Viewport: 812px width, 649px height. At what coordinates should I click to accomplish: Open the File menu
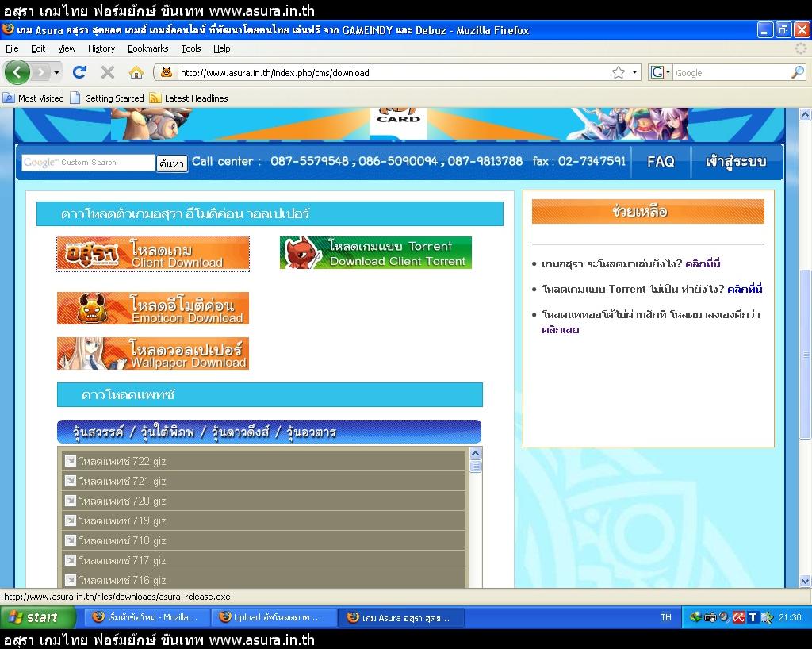tap(12, 48)
